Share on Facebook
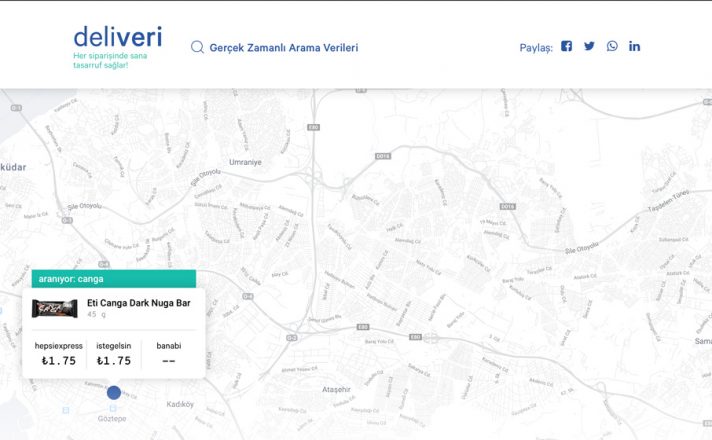The height and width of the screenshot is (440, 712). click(x=566, y=46)
